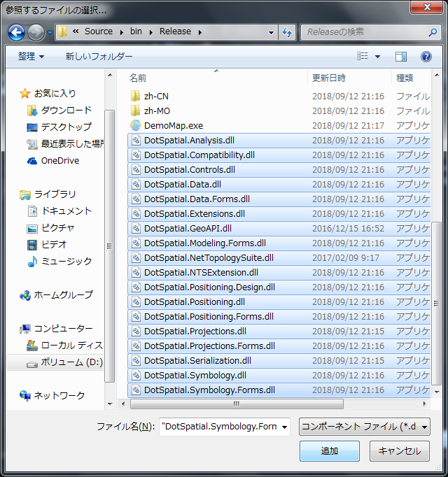448x477 pixels.
Task: Open the view options dropdown arrow
Action: pyautogui.click(x=377, y=56)
